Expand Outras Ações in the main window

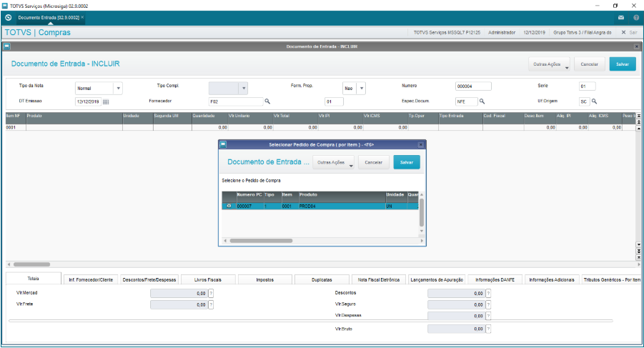[x=549, y=64]
